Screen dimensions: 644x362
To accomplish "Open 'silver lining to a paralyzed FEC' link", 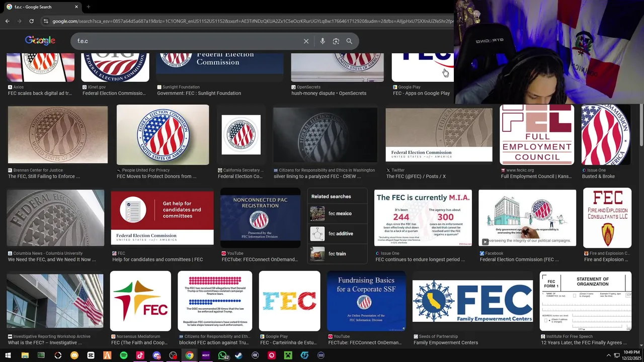I will coord(317,176).
